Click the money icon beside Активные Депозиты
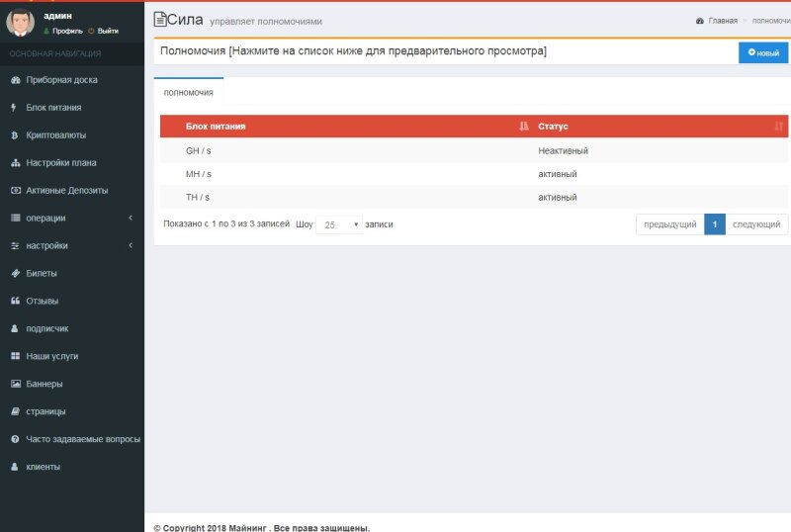Viewport: 791px width, 532px height. point(15,191)
